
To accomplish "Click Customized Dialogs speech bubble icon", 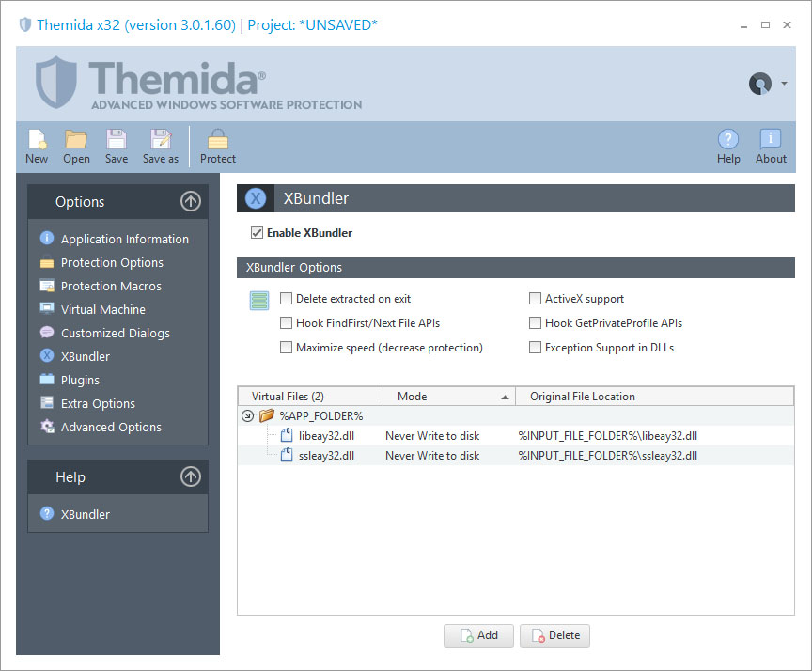I will point(47,332).
